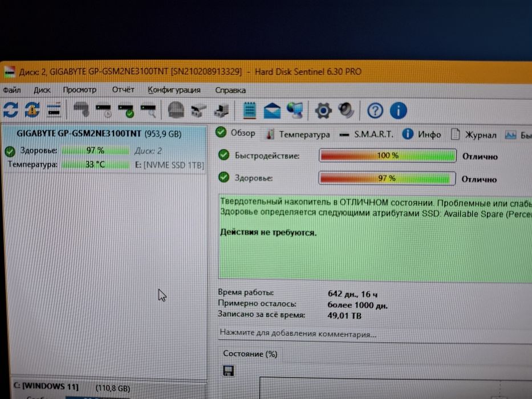This screenshot has width=532, height=399.
Task: Click the speaker sound toolbar icon
Action: click(346, 110)
